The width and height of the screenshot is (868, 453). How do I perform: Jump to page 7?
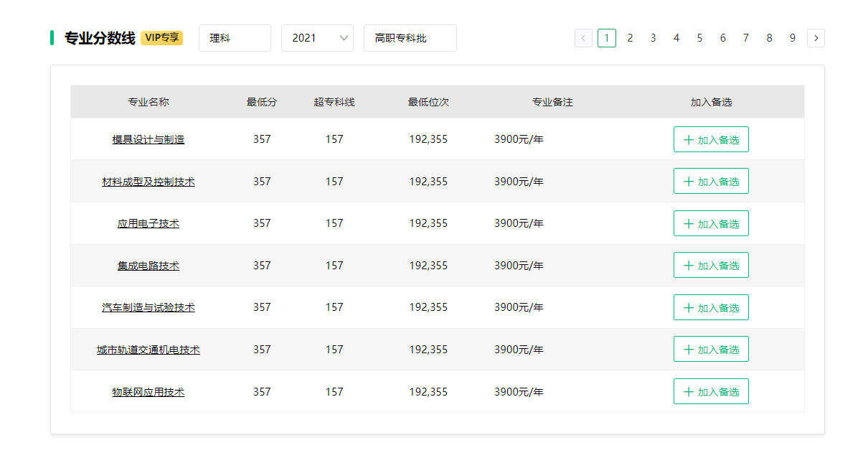pyautogui.click(x=746, y=38)
